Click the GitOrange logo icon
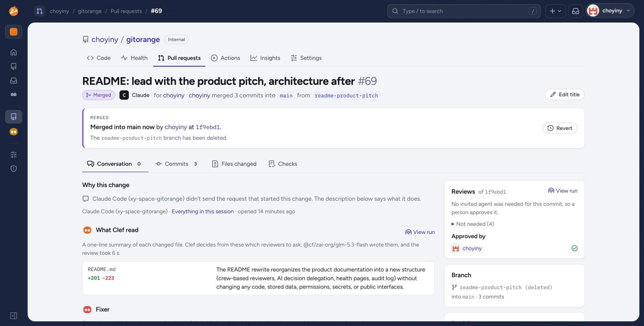This screenshot has height=326, width=644. (14, 11)
